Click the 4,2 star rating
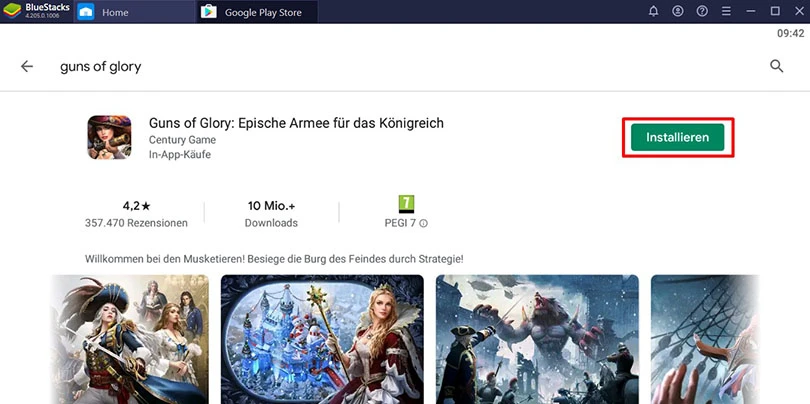This screenshot has width=810, height=404. click(136, 206)
